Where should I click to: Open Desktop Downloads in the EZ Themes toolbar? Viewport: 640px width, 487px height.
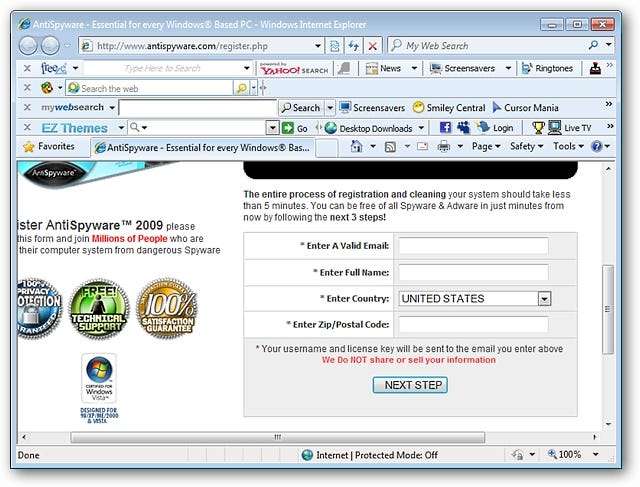[x=369, y=128]
